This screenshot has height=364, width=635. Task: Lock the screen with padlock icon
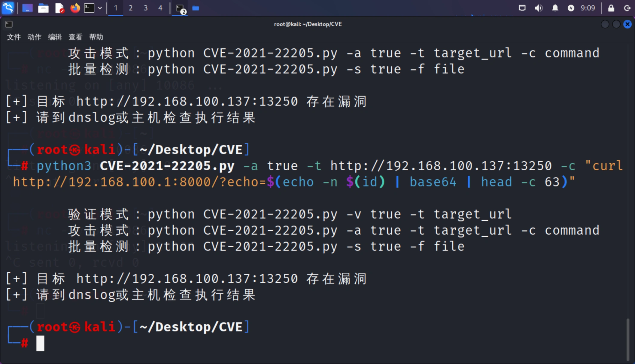(611, 8)
